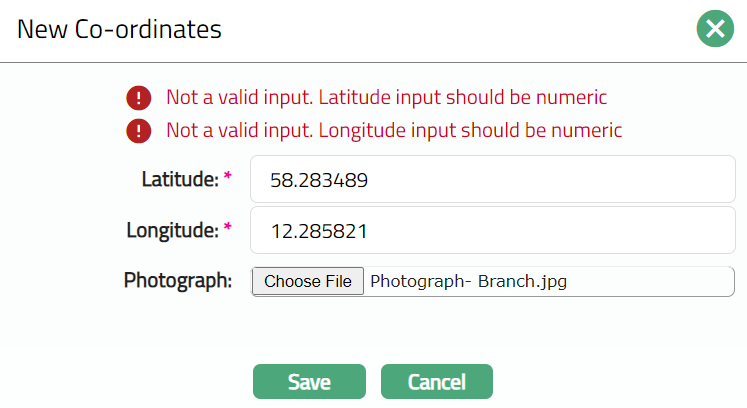Close the New Co-ordinates dialog
This screenshot has height=408, width=747.
point(715,29)
